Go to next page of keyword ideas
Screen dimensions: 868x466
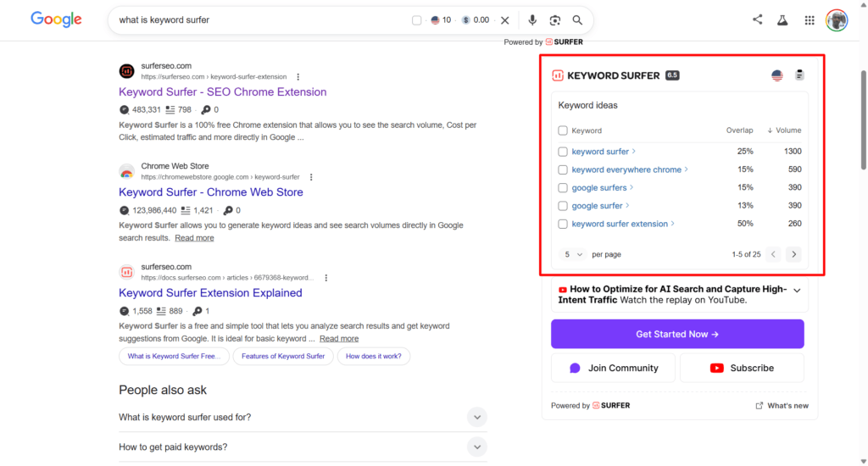793,254
